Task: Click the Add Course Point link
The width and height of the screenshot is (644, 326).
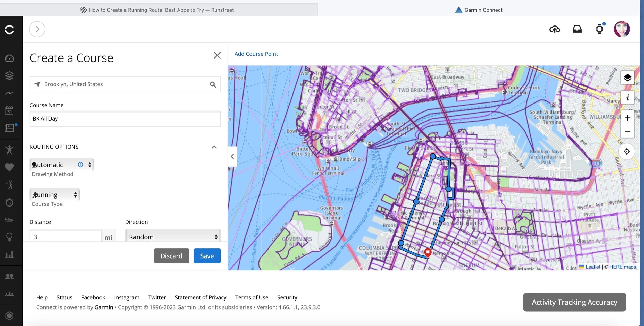Action: tap(256, 54)
